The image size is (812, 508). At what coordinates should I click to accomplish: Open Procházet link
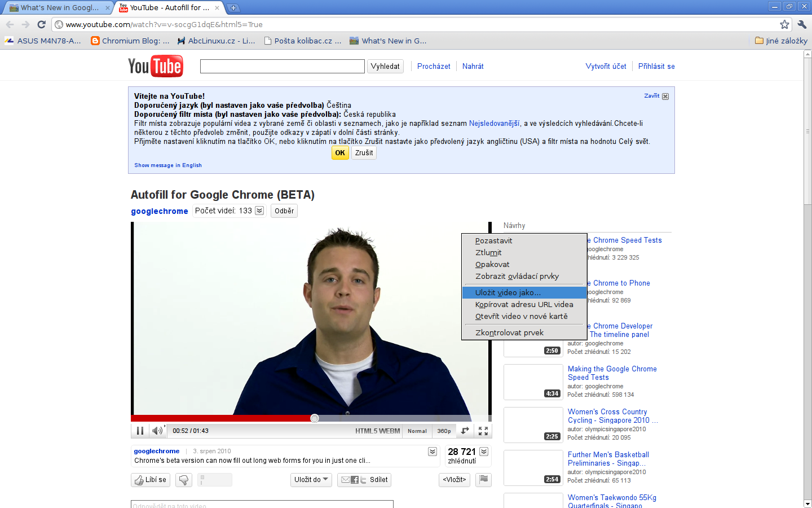pyautogui.click(x=434, y=66)
